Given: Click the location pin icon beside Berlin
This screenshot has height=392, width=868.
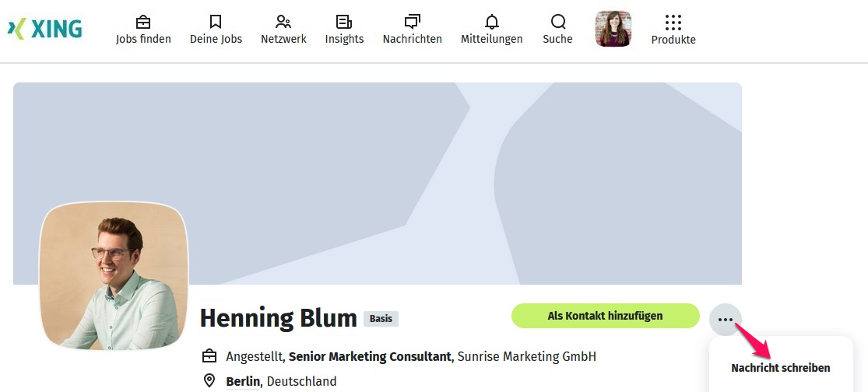Looking at the screenshot, I should tap(209, 381).
